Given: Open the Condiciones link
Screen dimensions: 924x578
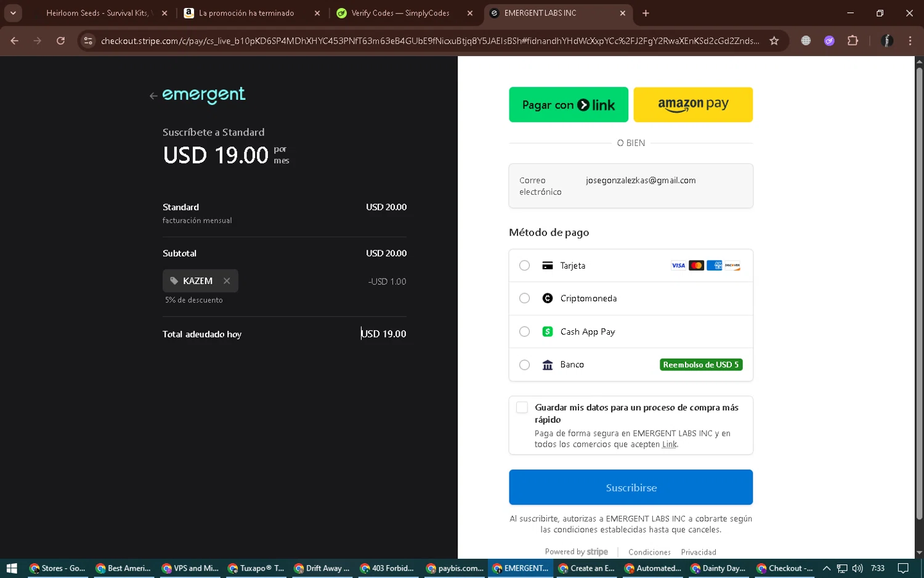Looking at the screenshot, I should 649,552.
